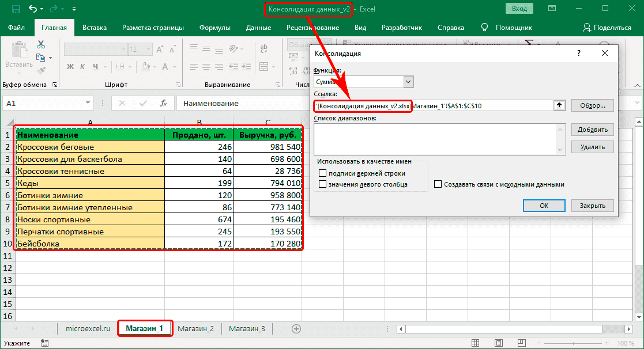
Task: Toggle create links to source data checkbox
Action: coord(438,184)
